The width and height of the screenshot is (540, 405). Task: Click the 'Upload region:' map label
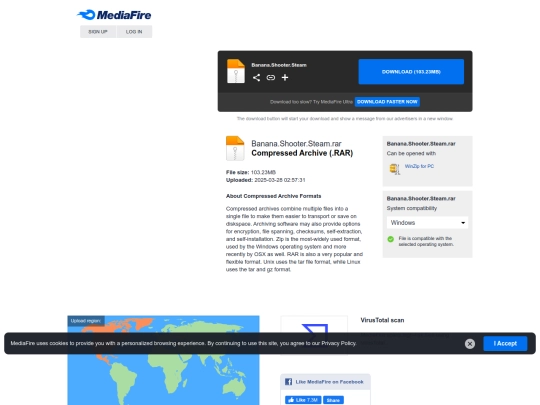(x=86, y=321)
